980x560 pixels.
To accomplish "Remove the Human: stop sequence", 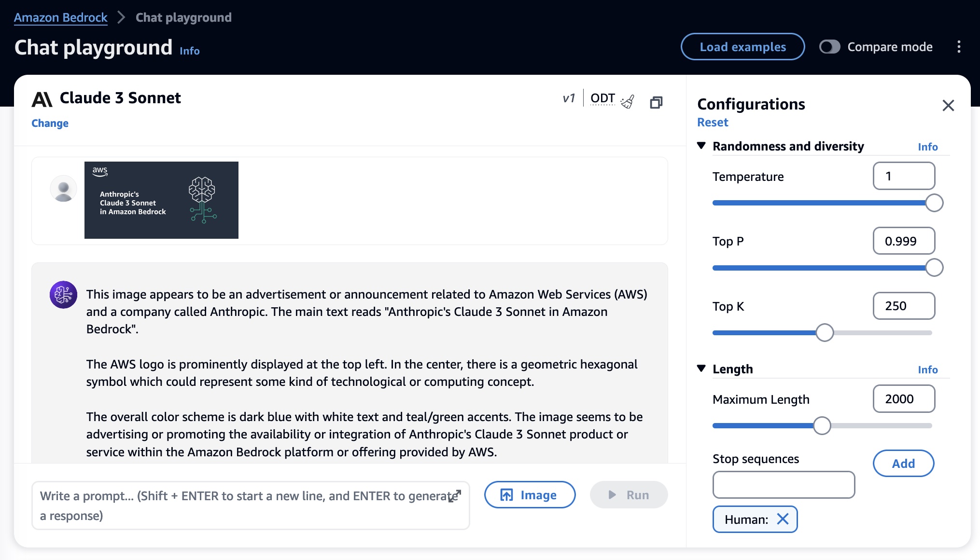I will pos(783,519).
